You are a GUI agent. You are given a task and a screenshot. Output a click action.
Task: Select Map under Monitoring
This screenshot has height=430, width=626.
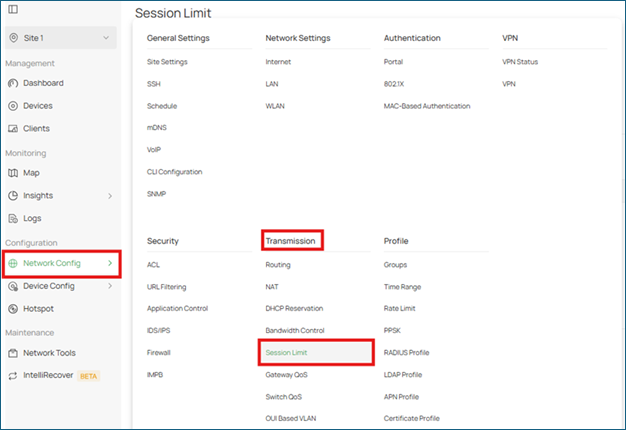[x=31, y=173]
